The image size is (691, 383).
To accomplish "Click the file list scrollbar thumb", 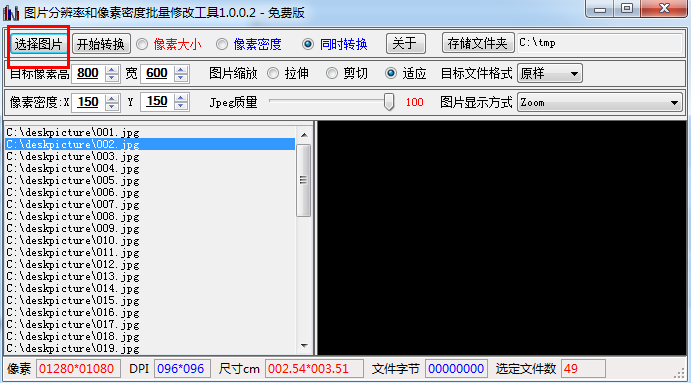I will pos(304,180).
